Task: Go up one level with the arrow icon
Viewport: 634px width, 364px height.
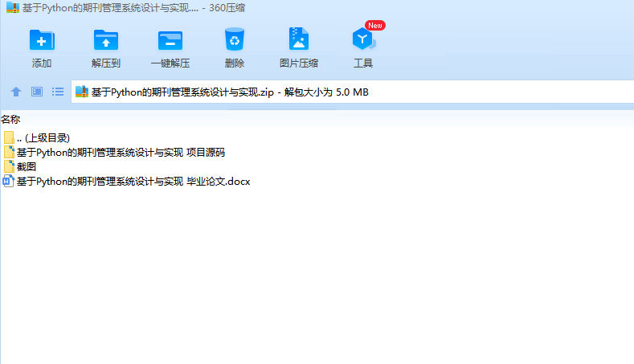Action: click(16, 92)
